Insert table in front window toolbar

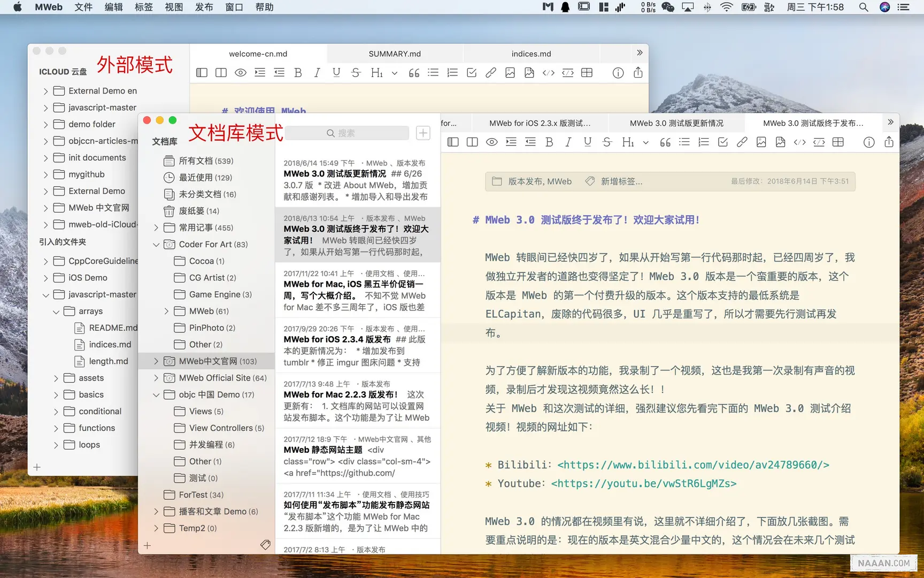838,142
